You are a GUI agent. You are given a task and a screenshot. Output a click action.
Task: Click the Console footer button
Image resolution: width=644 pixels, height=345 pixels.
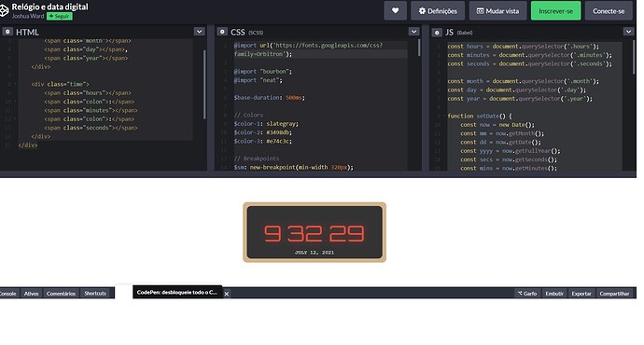pyautogui.click(x=7, y=294)
